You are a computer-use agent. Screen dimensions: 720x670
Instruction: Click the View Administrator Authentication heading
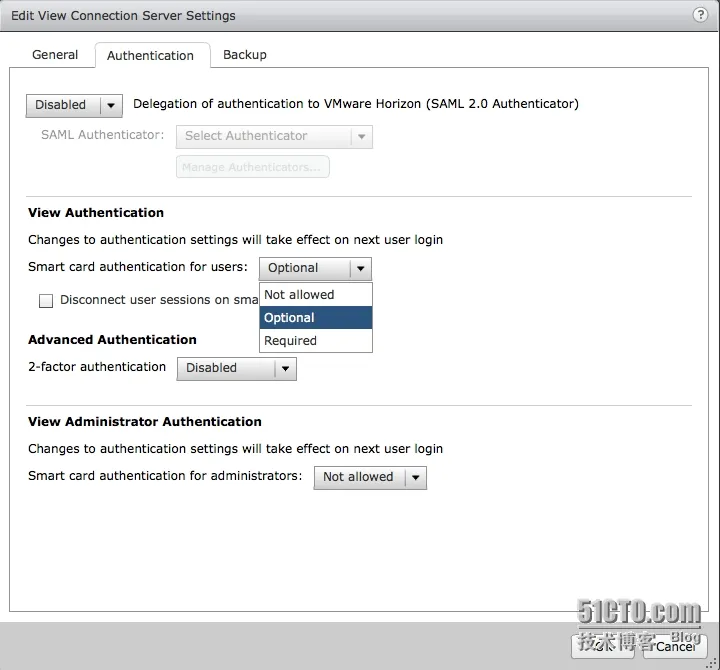pyautogui.click(x=145, y=422)
